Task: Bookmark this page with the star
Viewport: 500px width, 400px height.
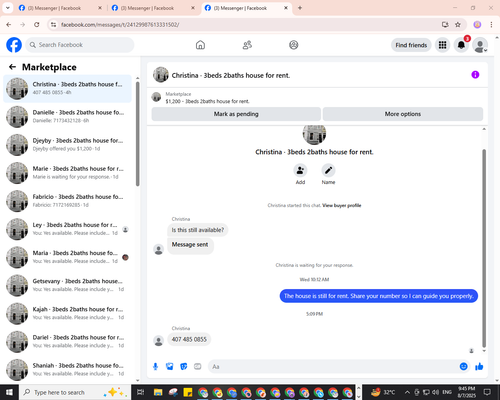Action: tap(458, 24)
